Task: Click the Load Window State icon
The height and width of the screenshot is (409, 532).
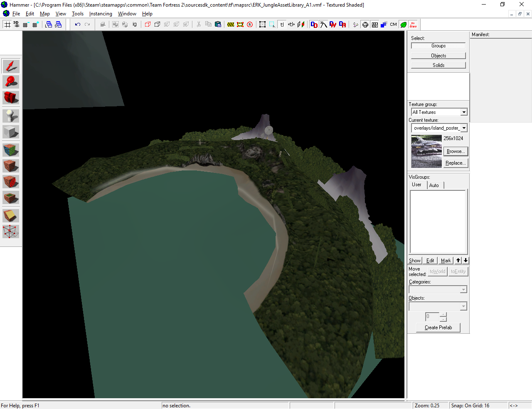Action: [49, 25]
